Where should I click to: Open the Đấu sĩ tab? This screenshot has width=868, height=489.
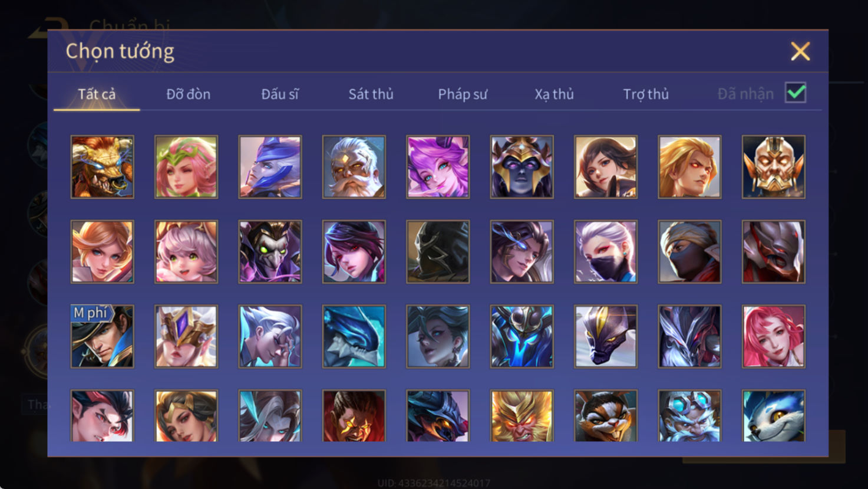pyautogui.click(x=280, y=94)
